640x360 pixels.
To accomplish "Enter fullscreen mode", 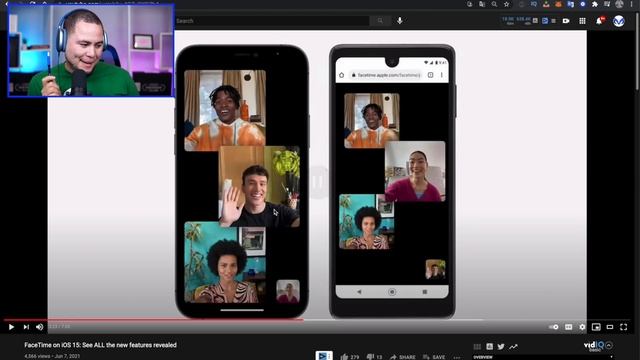I will pyautogui.click(x=624, y=327).
